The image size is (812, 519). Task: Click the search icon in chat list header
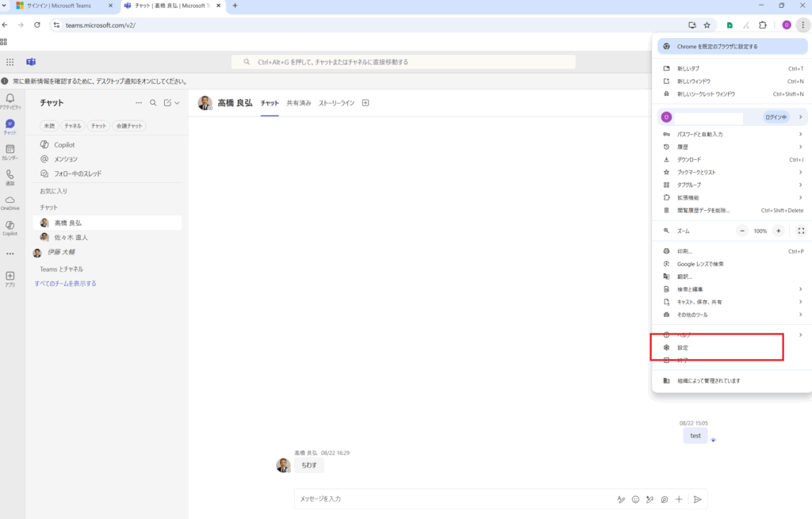point(153,103)
